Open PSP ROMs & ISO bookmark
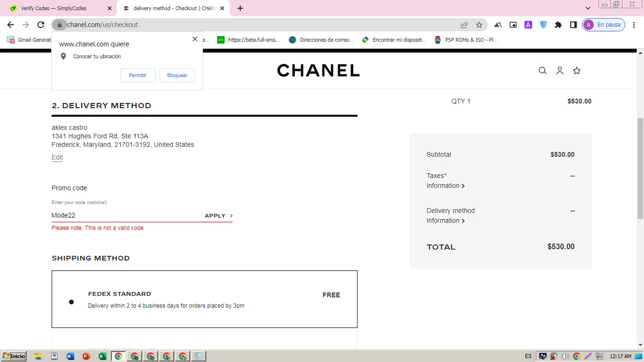The image size is (644, 362). [x=466, y=40]
